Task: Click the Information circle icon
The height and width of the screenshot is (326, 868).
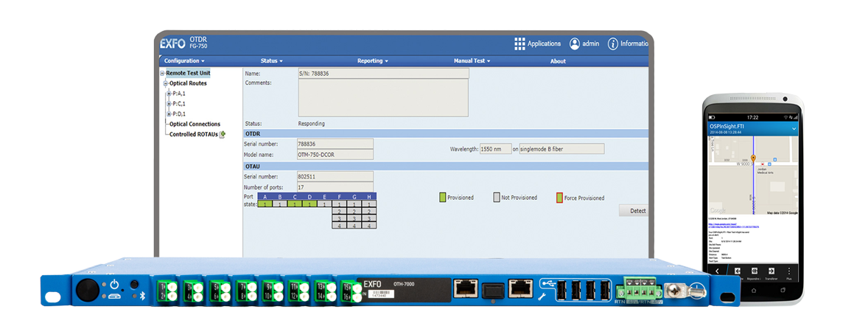Action: tap(612, 44)
